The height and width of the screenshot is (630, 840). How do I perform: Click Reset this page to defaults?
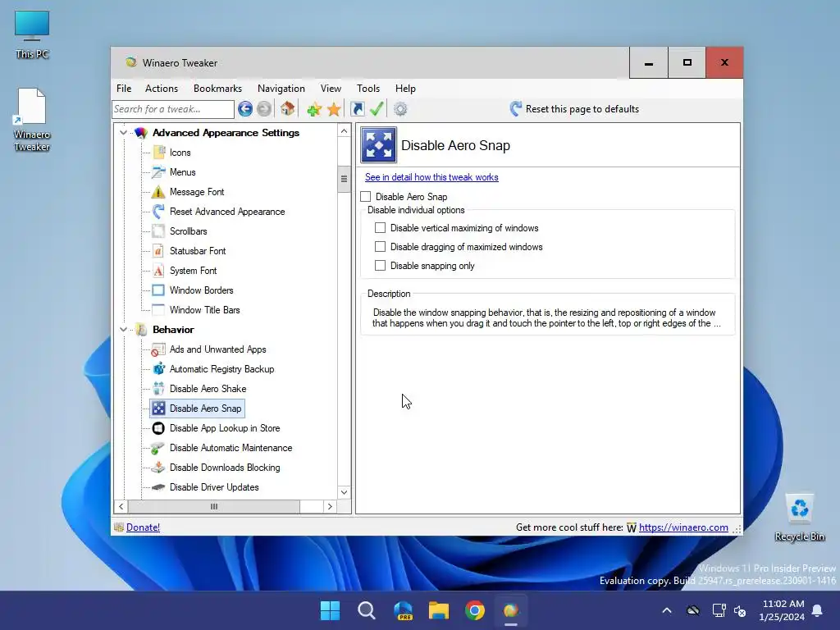pos(573,109)
